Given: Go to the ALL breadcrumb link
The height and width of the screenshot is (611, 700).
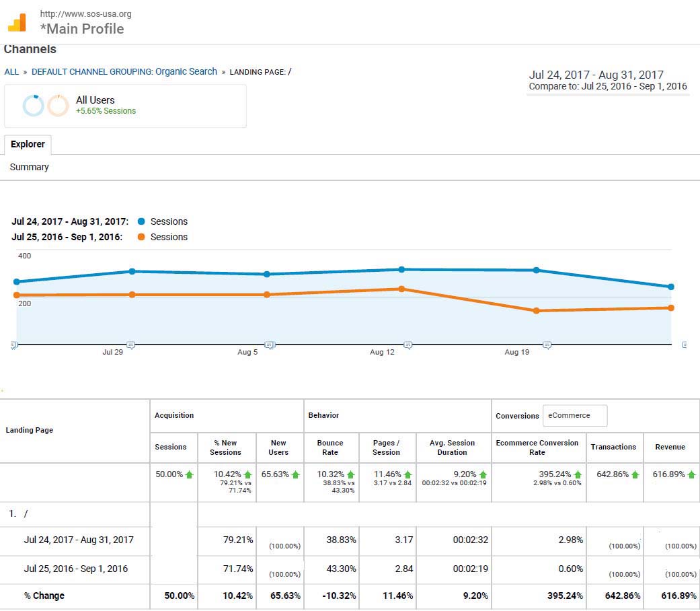Looking at the screenshot, I should pos(11,72).
